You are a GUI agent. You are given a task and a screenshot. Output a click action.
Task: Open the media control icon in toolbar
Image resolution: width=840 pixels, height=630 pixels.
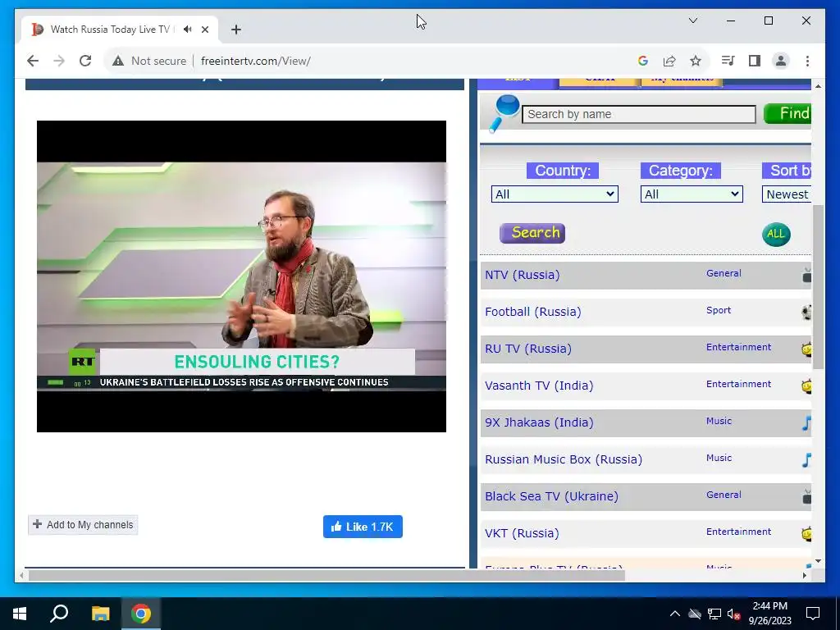pyautogui.click(x=728, y=61)
